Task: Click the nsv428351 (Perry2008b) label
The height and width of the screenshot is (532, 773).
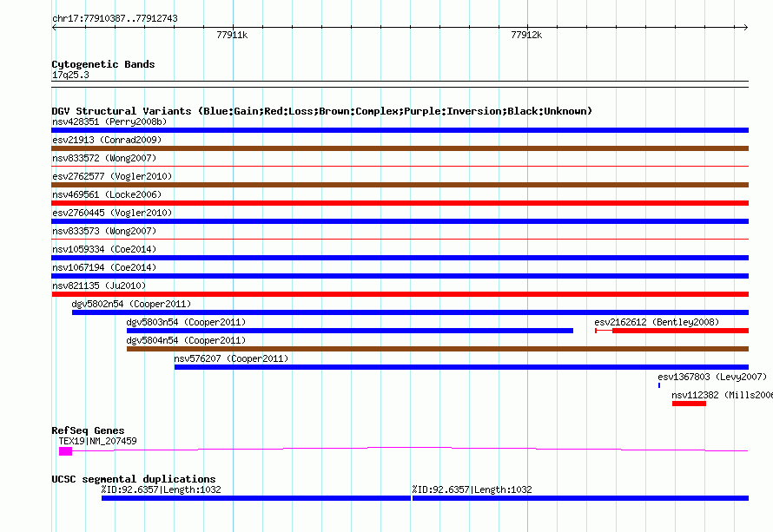Action: (x=109, y=122)
